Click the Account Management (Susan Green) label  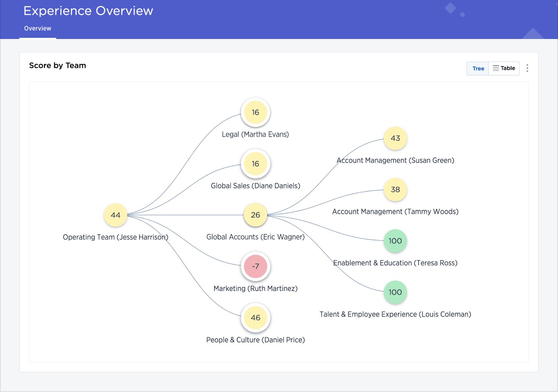[x=395, y=160]
